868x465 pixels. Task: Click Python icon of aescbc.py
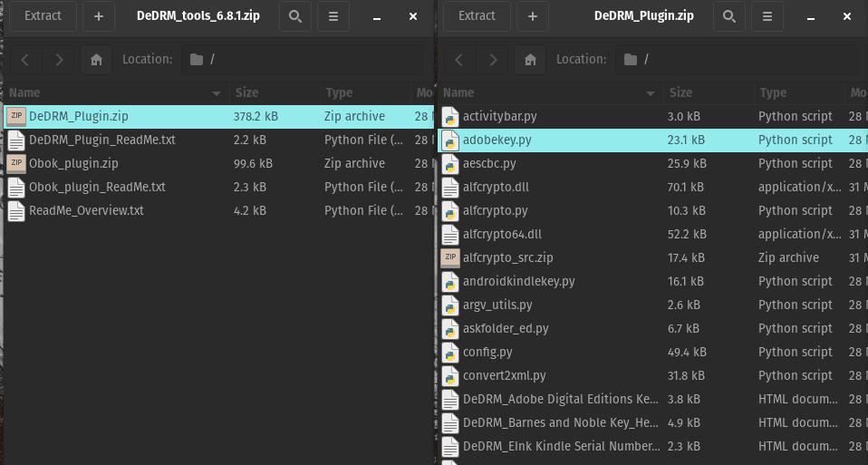(450, 164)
